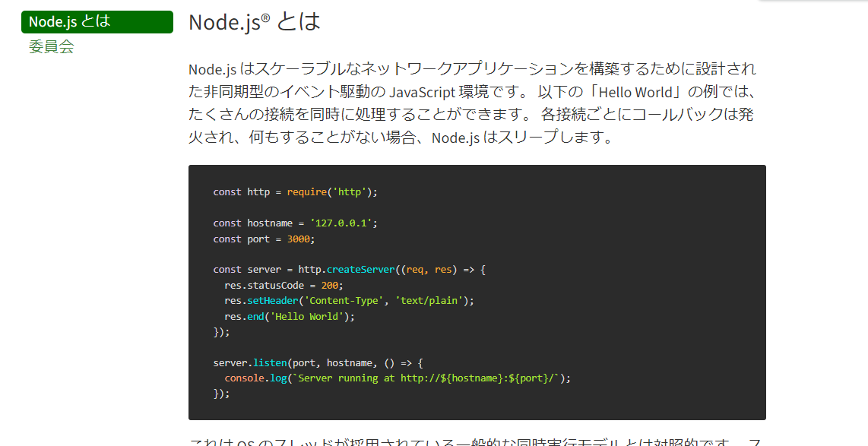Click the 'text/plain' string in code
The height and width of the screenshot is (446, 868).
pos(430,301)
